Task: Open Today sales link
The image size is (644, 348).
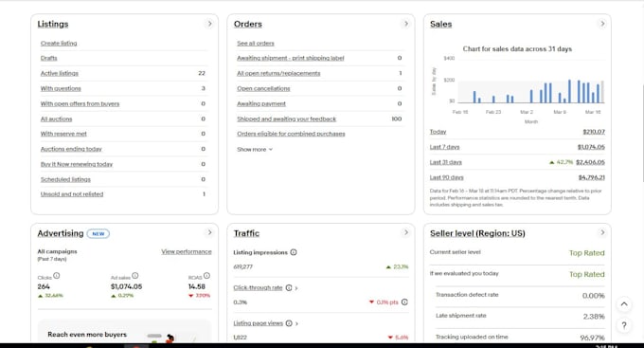Action: 438,132
